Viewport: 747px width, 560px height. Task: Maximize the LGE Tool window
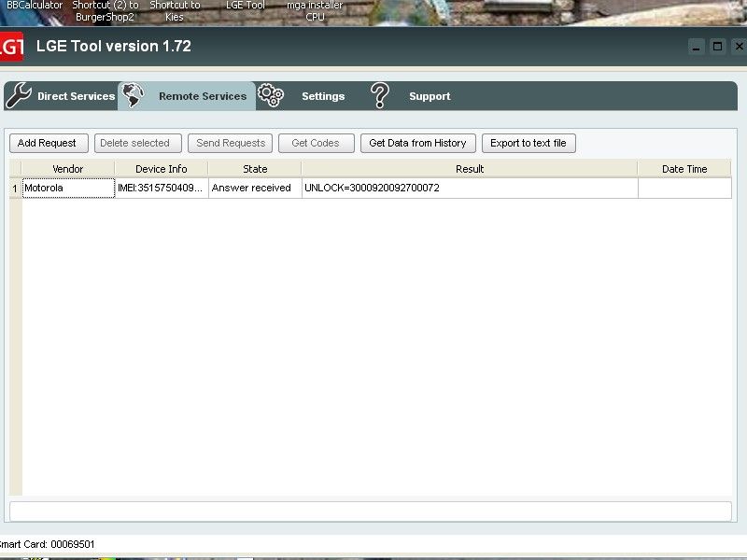pyautogui.click(x=717, y=47)
